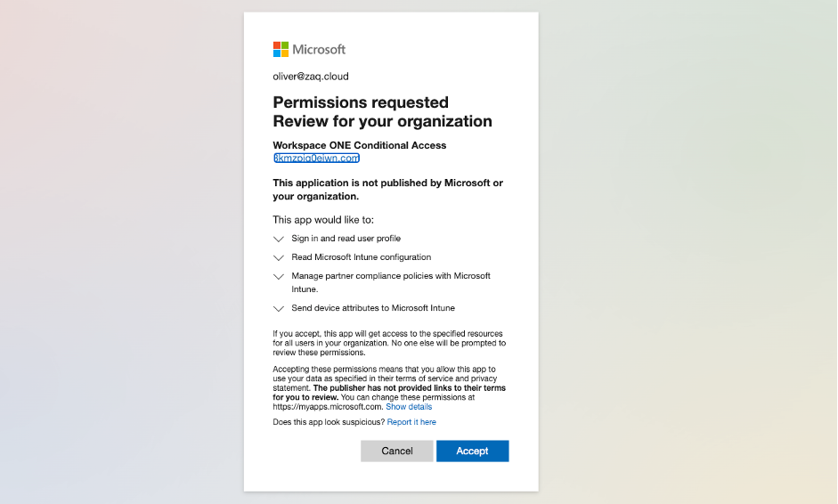
Task: Click the "Permissions requested" heading
Action: click(x=360, y=102)
